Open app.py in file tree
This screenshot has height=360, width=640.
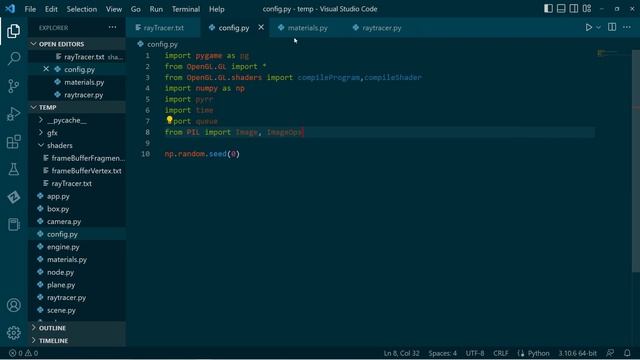(77, 196)
